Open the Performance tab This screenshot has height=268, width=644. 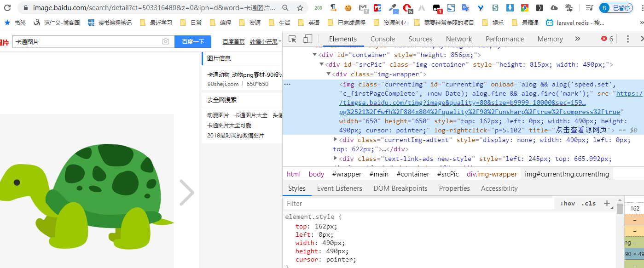point(505,39)
